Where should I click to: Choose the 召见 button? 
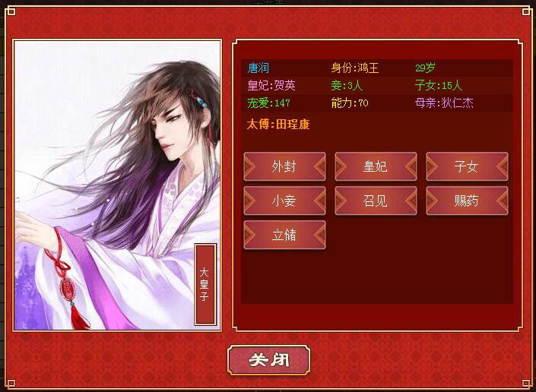point(376,201)
